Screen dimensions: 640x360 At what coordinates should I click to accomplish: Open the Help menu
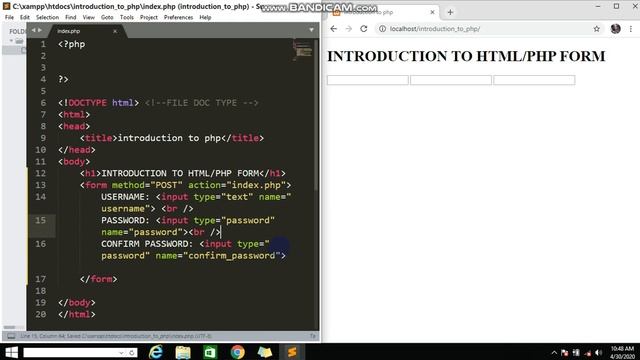205,18
